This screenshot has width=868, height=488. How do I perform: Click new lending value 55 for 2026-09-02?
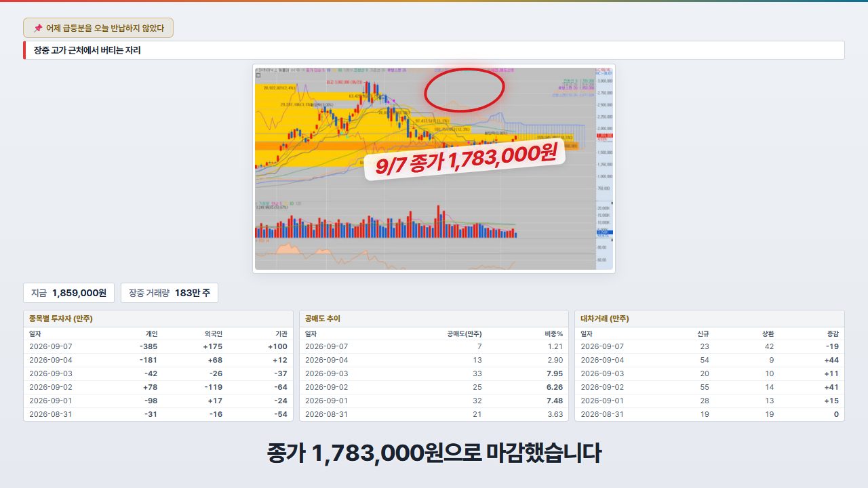(705, 387)
